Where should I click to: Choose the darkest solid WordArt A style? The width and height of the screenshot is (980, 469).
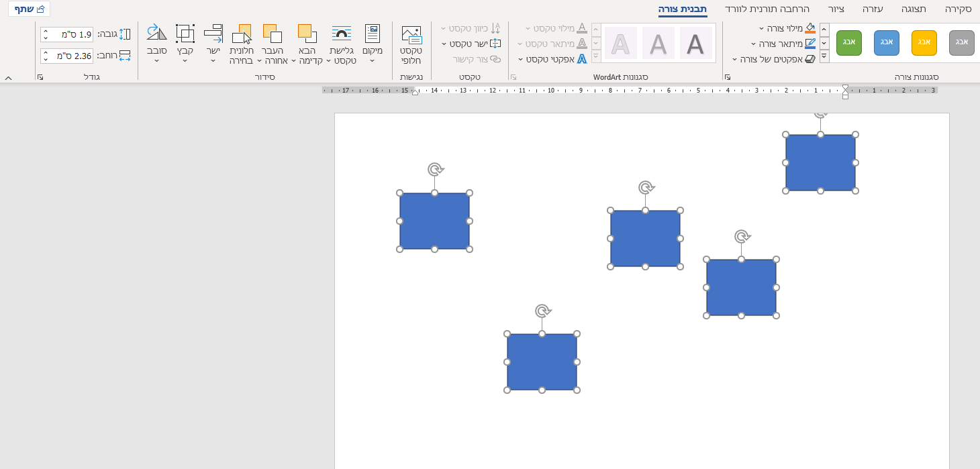(x=695, y=44)
